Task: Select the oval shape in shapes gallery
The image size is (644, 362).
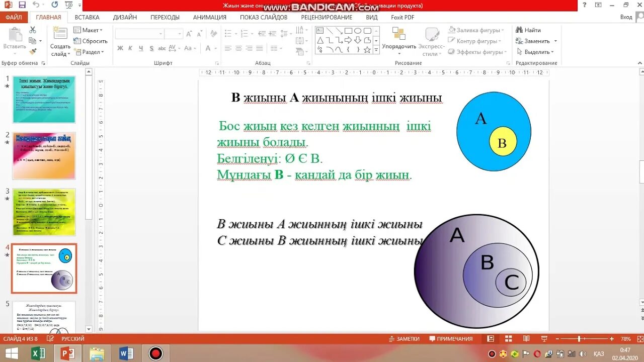Action: 358,31
